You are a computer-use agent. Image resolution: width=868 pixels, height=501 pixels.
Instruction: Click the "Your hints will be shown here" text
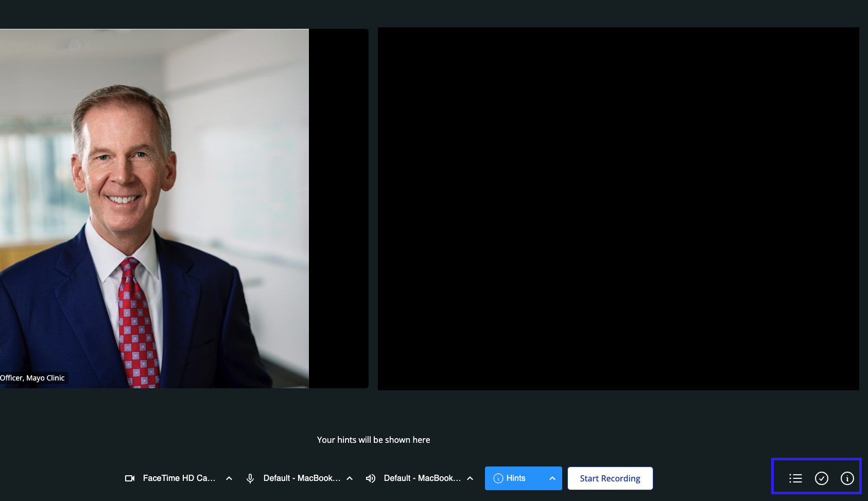(x=373, y=440)
